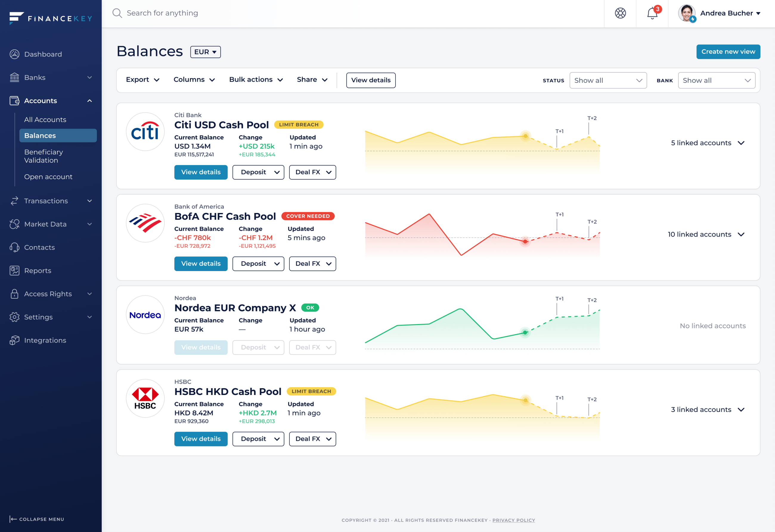Click the current-balance point on HSBC chart

click(x=525, y=400)
